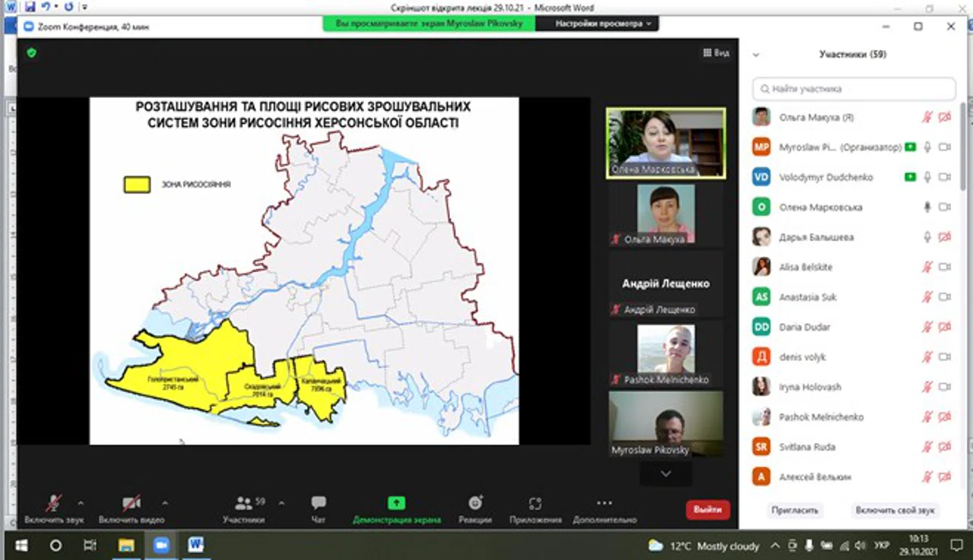The height and width of the screenshot is (560, 973).
Task: Click camera-off icon for Daria Dudar
Action: [x=945, y=327]
